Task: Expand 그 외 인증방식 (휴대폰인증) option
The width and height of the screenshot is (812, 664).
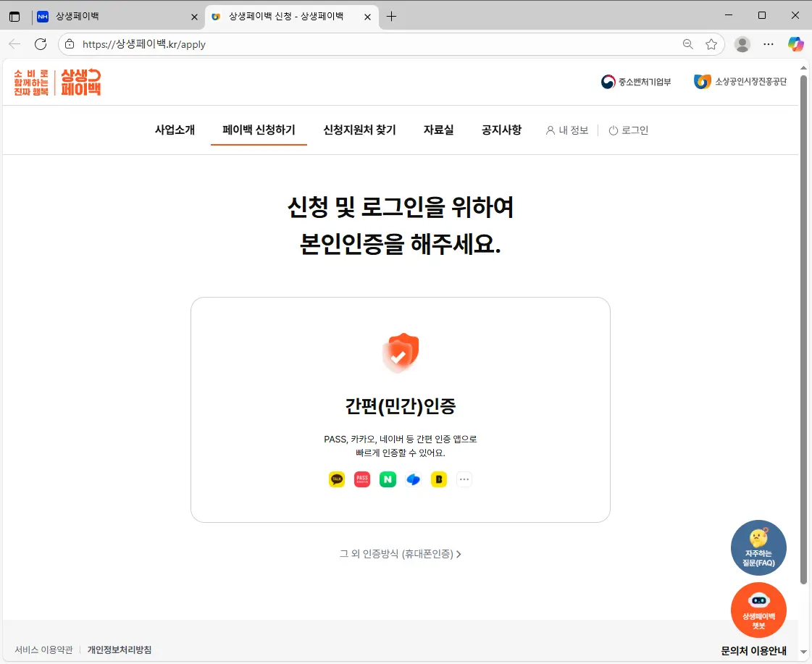Action: 401,554
